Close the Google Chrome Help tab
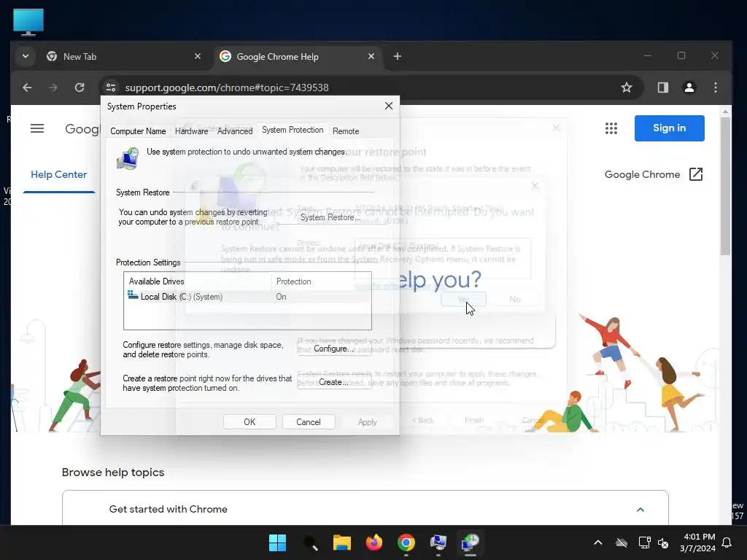747x560 pixels. [x=371, y=56]
